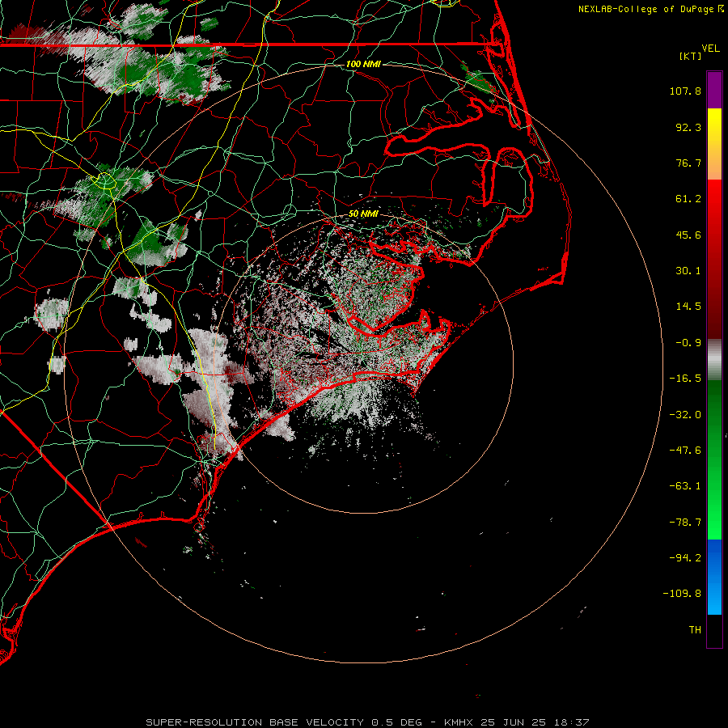The height and width of the screenshot is (728, 728).
Task: Click the TH label on the legend
Action: (x=695, y=630)
